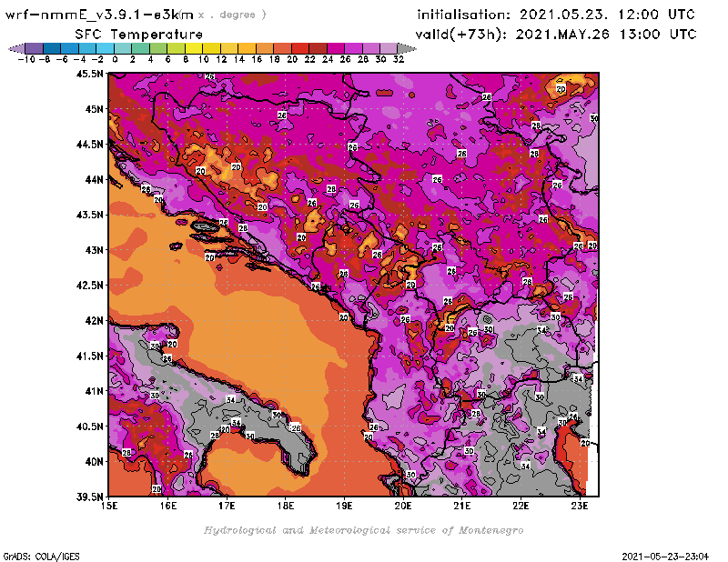Image resolution: width=728 pixels, height=562 pixels.
Task: Click the gray above-32 arrow at legend end
Action: pyautogui.click(x=407, y=48)
